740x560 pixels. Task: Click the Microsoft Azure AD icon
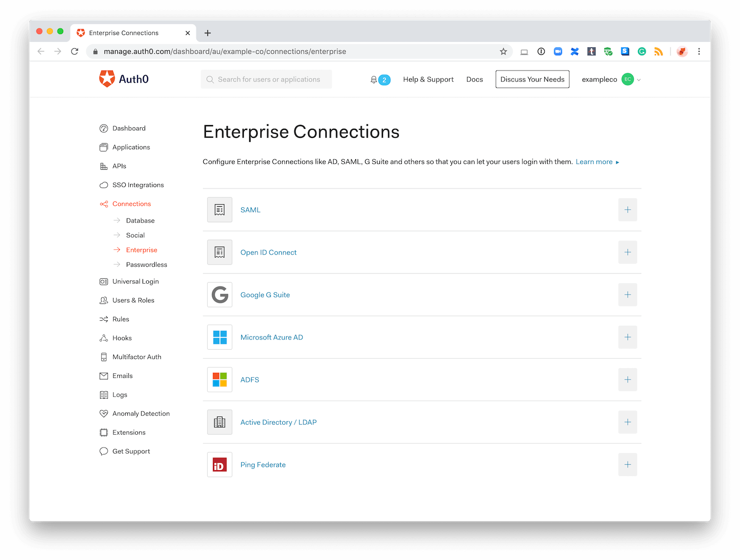tap(219, 337)
